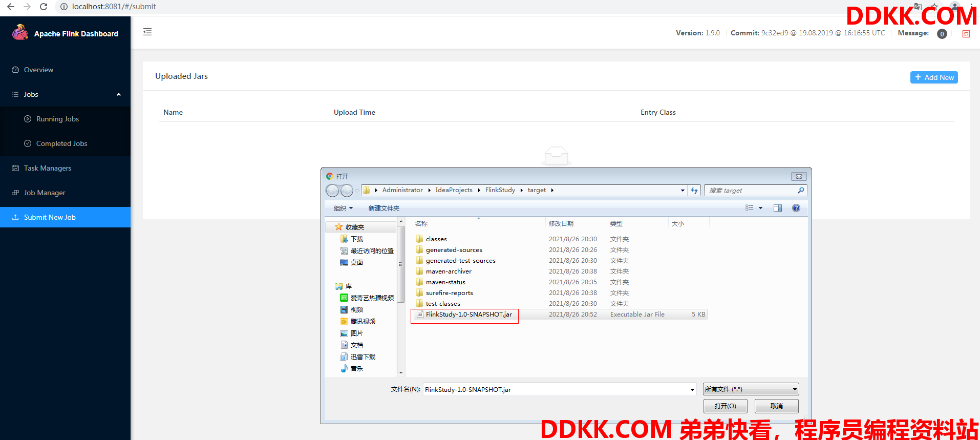This screenshot has width=980, height=440.
Task: Select 文档 library
Action: coord(356,345)
